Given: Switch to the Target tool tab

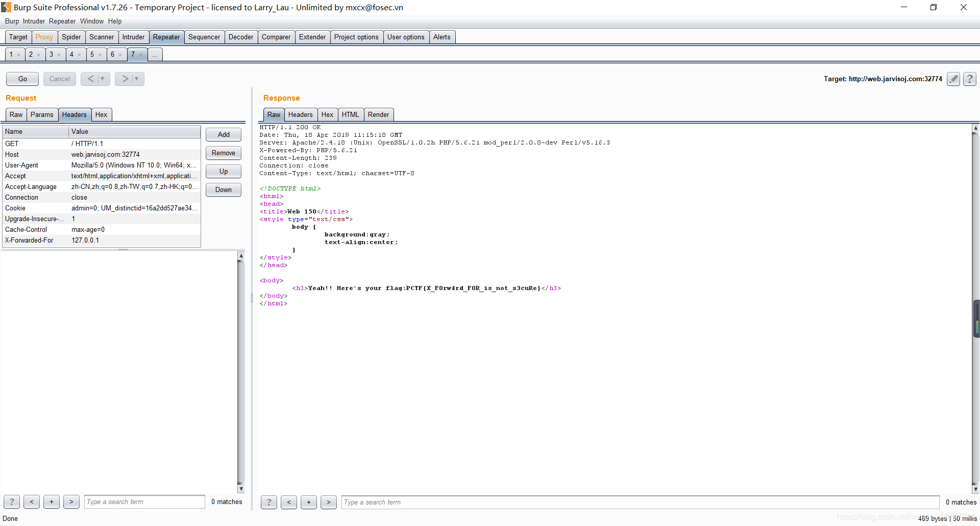Looking at the screenshot, I should pos(18,37).
